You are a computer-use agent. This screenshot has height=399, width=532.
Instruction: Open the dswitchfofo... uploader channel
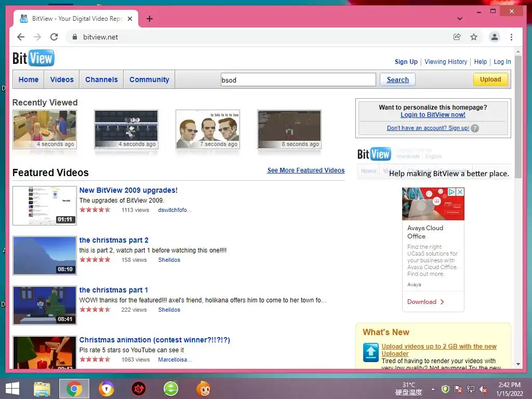pos(175,210)
